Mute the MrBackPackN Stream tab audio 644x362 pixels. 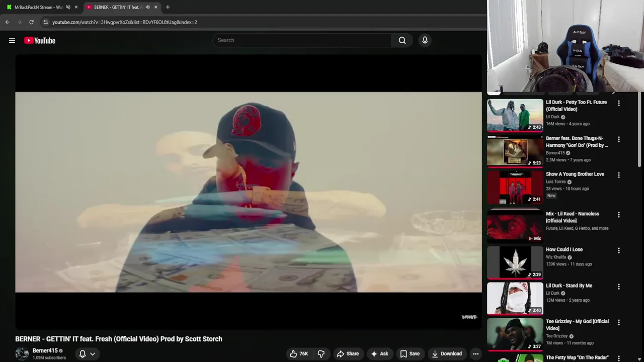(68, 7)
